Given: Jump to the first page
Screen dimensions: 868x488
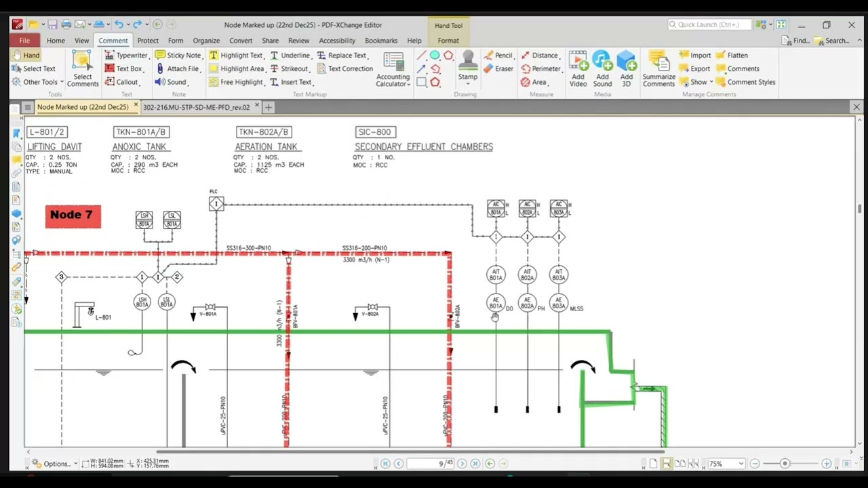Looking at the screenshot, I should coord(385,464).
